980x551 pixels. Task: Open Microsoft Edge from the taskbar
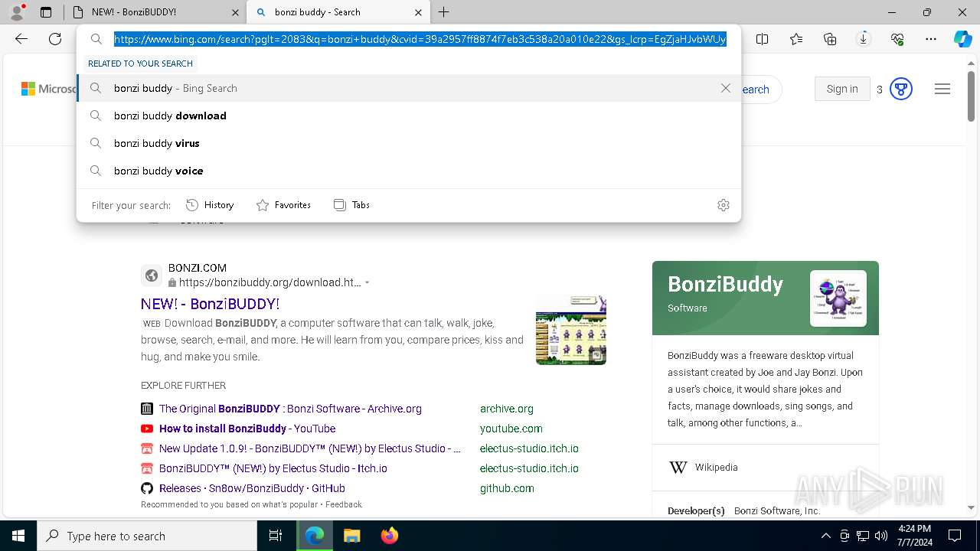pos(315,536)
